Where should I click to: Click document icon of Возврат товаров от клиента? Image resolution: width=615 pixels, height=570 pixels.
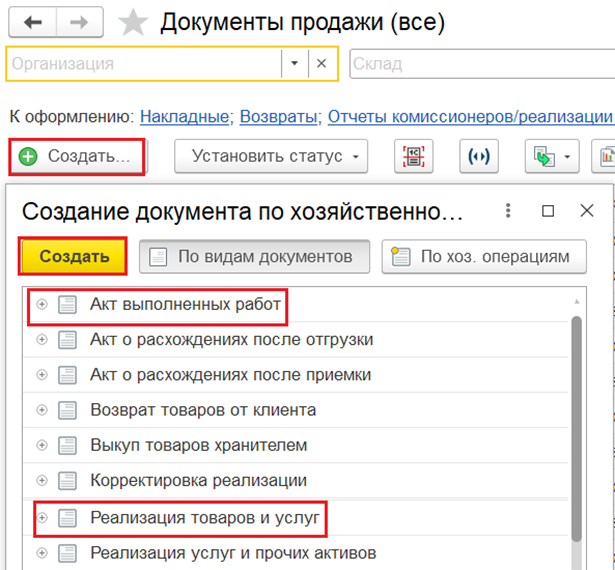(67, 410)
